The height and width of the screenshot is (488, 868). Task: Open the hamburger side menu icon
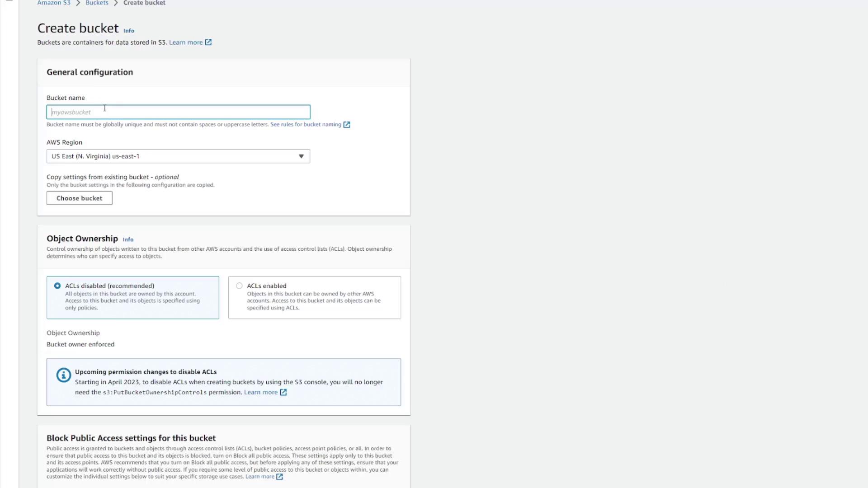click(9, 1)
